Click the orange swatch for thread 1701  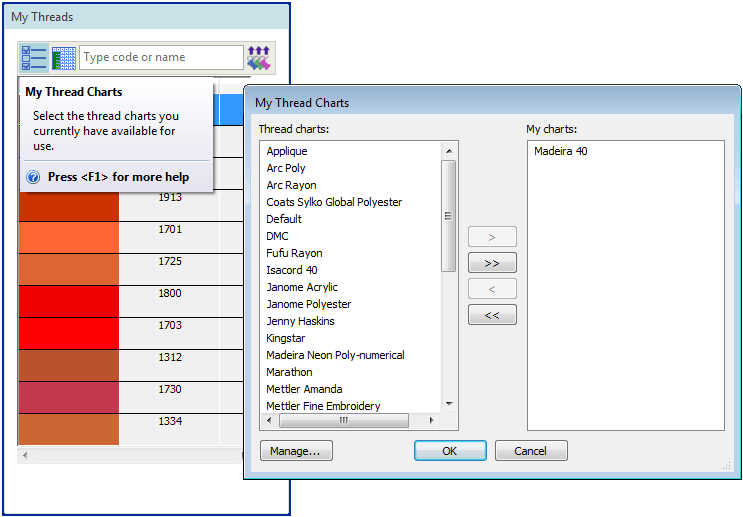[x=69, y=237]
